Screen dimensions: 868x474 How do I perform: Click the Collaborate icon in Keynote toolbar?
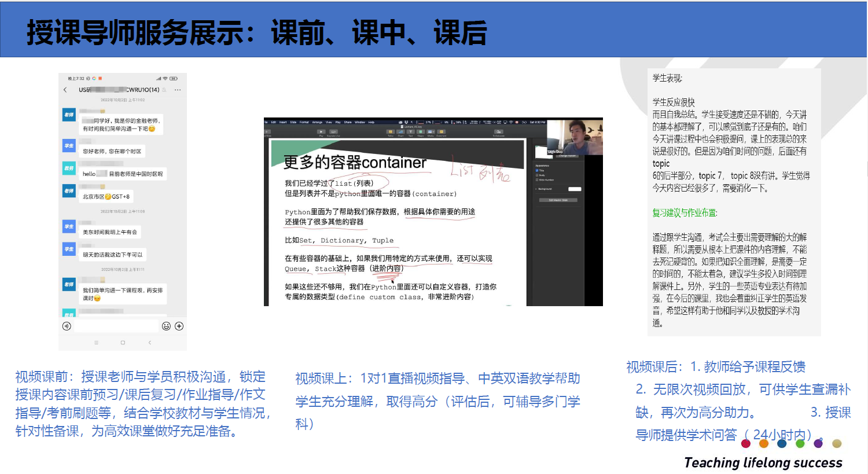[x=498, y=132]
